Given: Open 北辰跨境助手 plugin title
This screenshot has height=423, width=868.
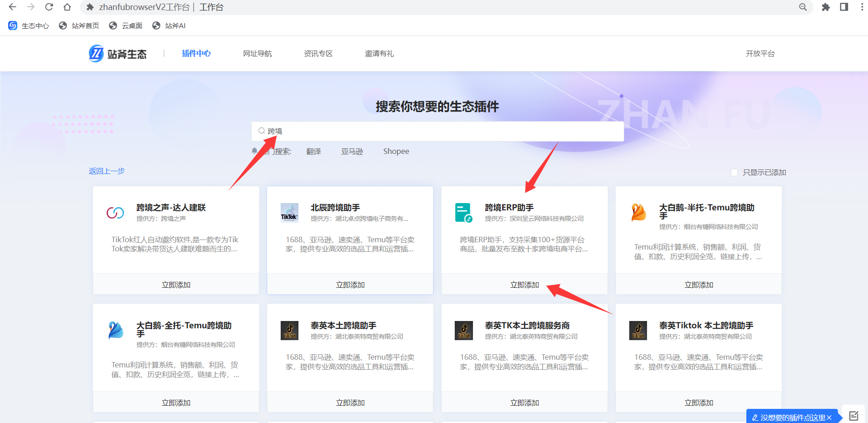Looking at the screenshot, I should click(335, 208).
